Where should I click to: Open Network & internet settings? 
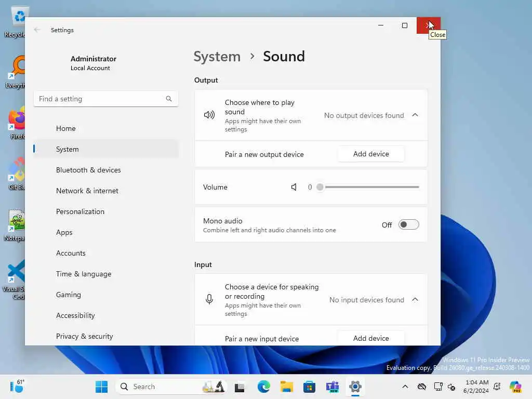pyautogui.click(x=106, y=191)
